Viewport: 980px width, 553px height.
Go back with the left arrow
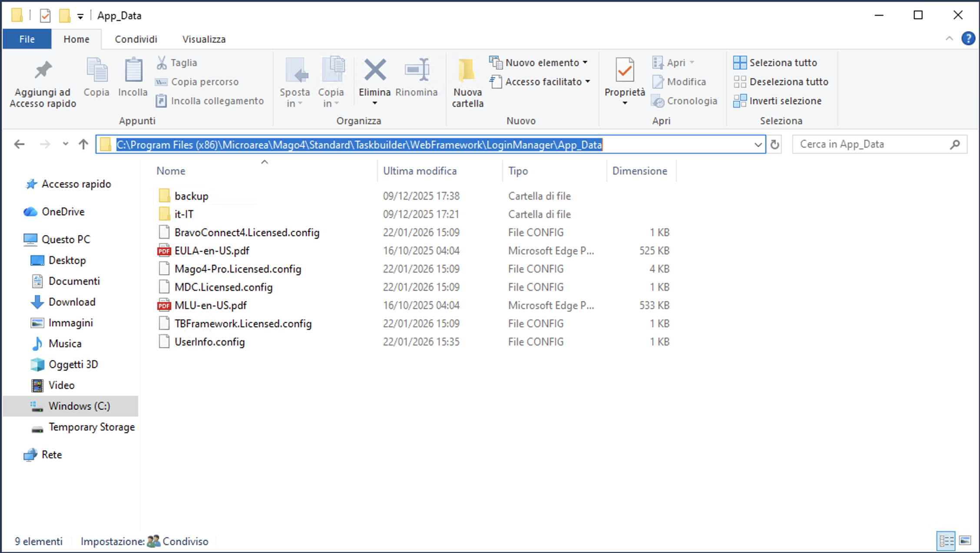[x=19, y=144]
